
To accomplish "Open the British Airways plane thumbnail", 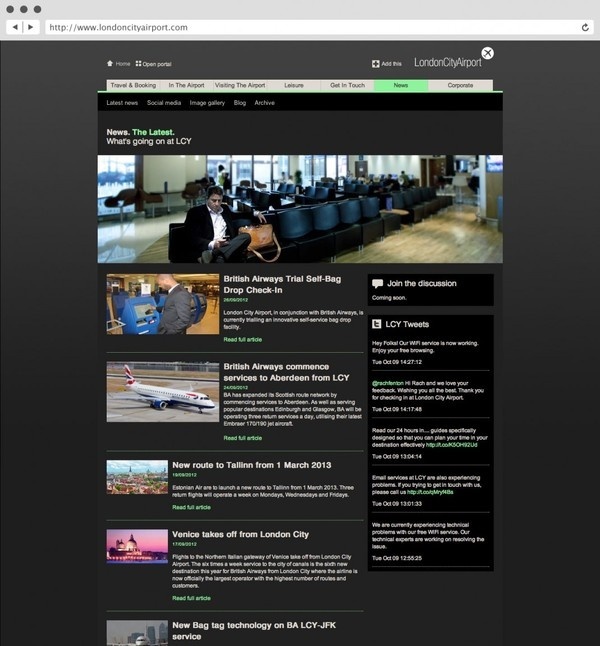I will point(163,392).
